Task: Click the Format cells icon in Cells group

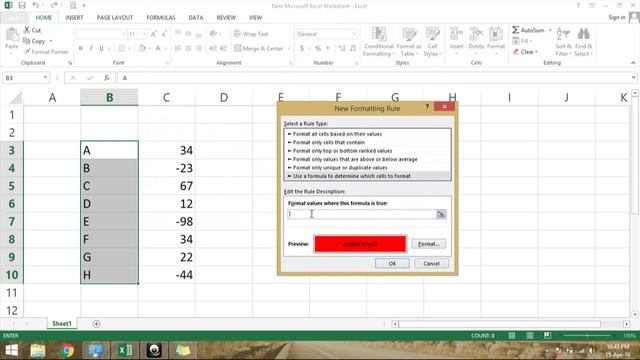Action: [x=496, y=33]
